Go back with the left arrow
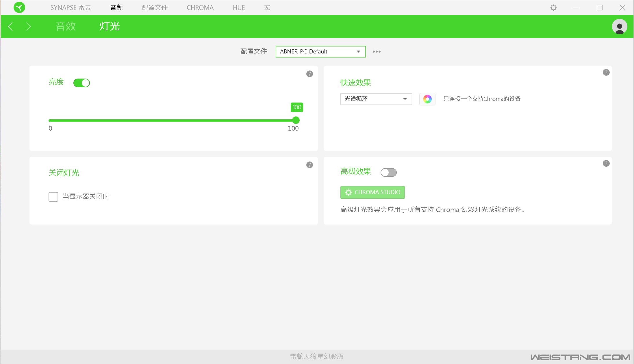This screenshot has width=634, height=364. (x=10, y=27)
